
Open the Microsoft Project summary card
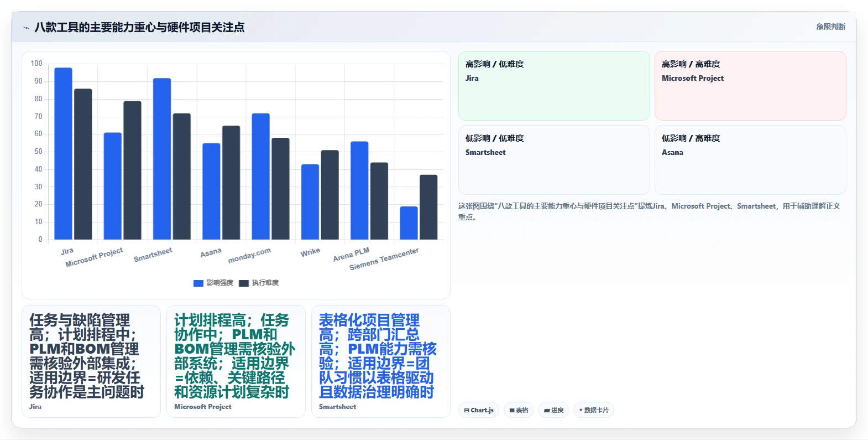click(x=236, y=361)
